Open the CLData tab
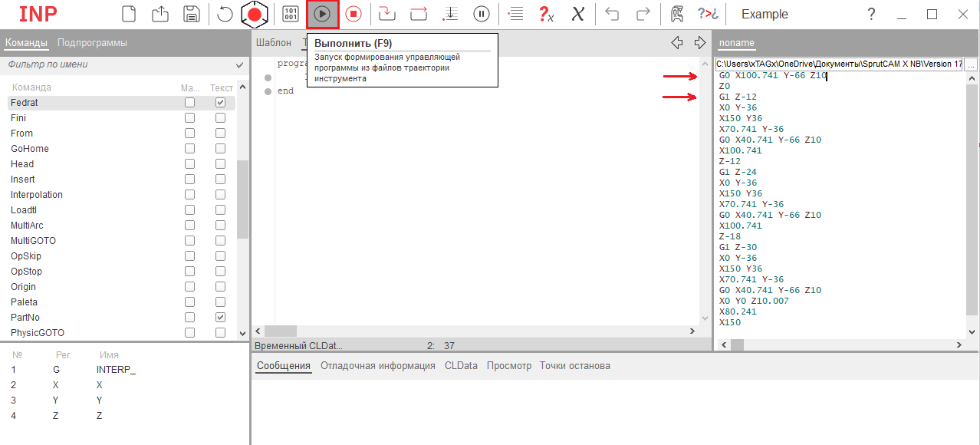This screenshot has width=980, height=445. point(461,366)
